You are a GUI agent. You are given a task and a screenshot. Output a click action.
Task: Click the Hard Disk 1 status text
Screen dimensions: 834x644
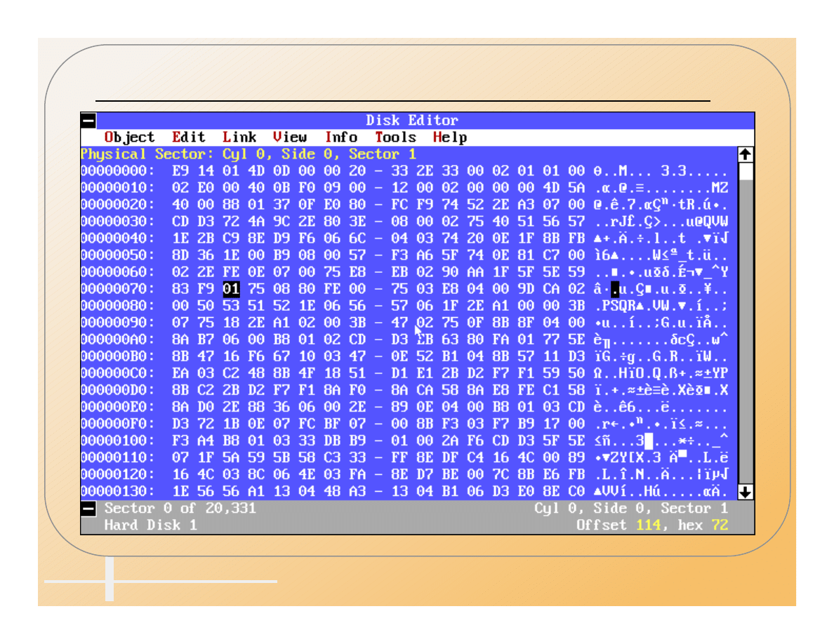151,525
